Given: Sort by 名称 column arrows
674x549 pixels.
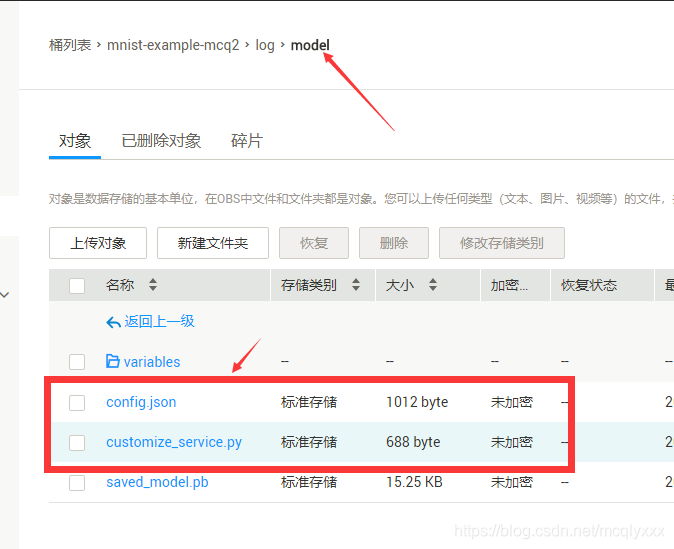Looking at the screenshot, I should pos(153,285).
